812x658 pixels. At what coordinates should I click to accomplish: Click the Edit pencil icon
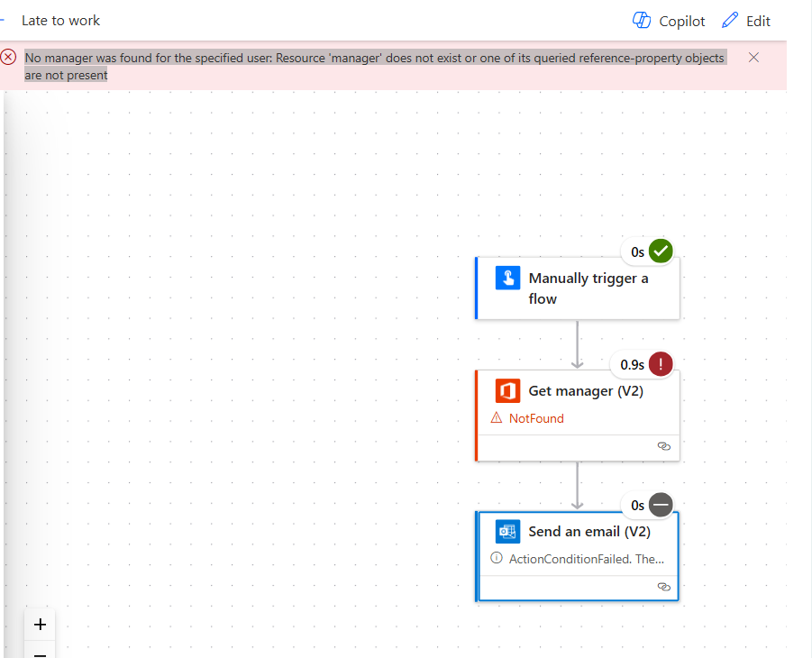[x=730, y=20]
